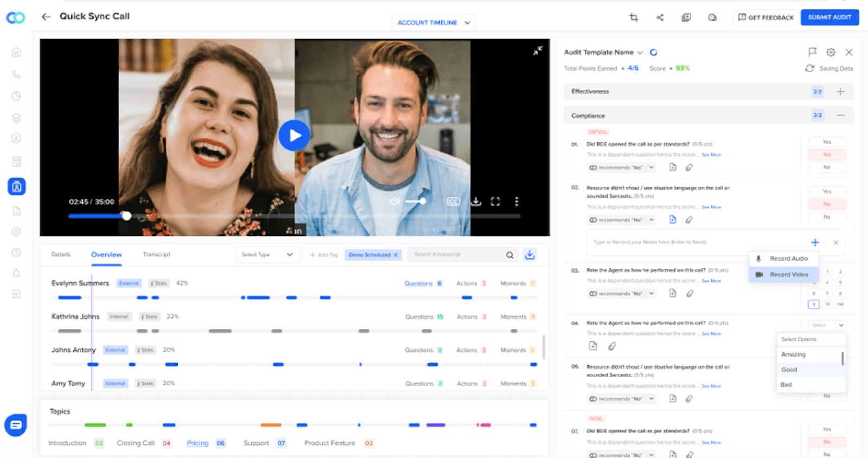868x458 pixels.
Task: Click Add Tag next to Select Type
Action: coord(323,255)
